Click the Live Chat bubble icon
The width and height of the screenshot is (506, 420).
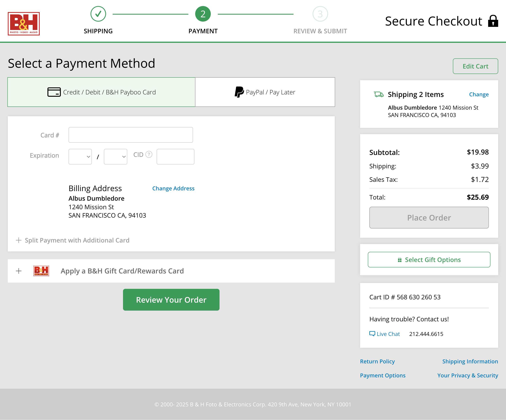point(372,334)
